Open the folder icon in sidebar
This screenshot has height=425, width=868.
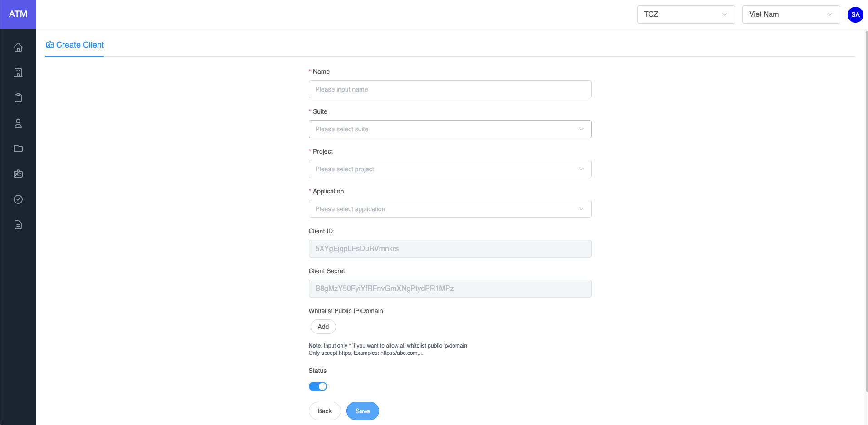(x=18, y=149)
